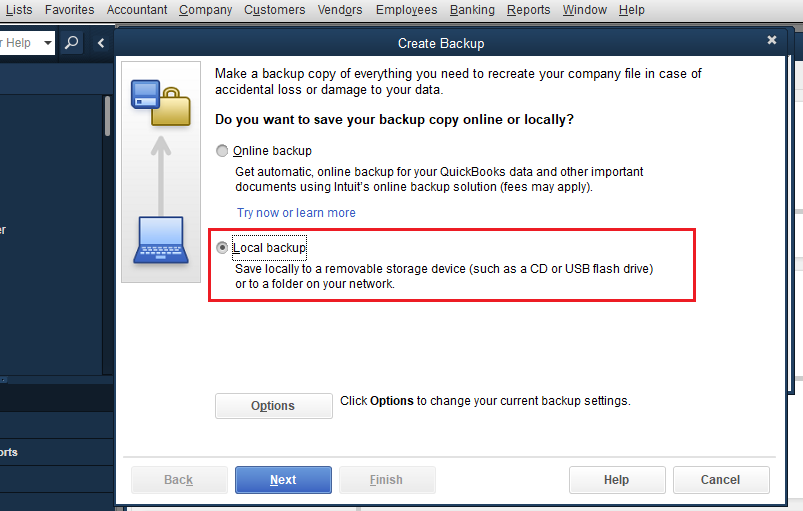Open the Banking menu
Image resolution: width=803 pixels, height=511 pixels.
(472, 10)
